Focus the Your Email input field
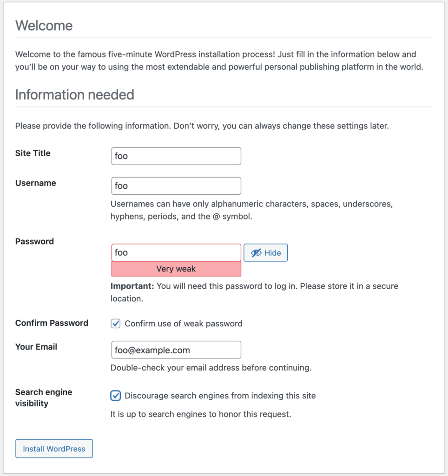 click(x=176, y=350)
